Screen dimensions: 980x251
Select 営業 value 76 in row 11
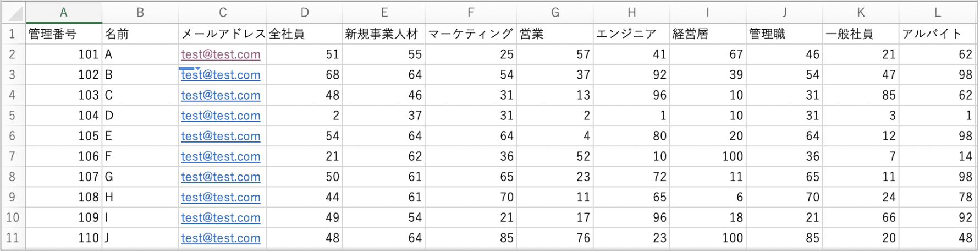555,238
